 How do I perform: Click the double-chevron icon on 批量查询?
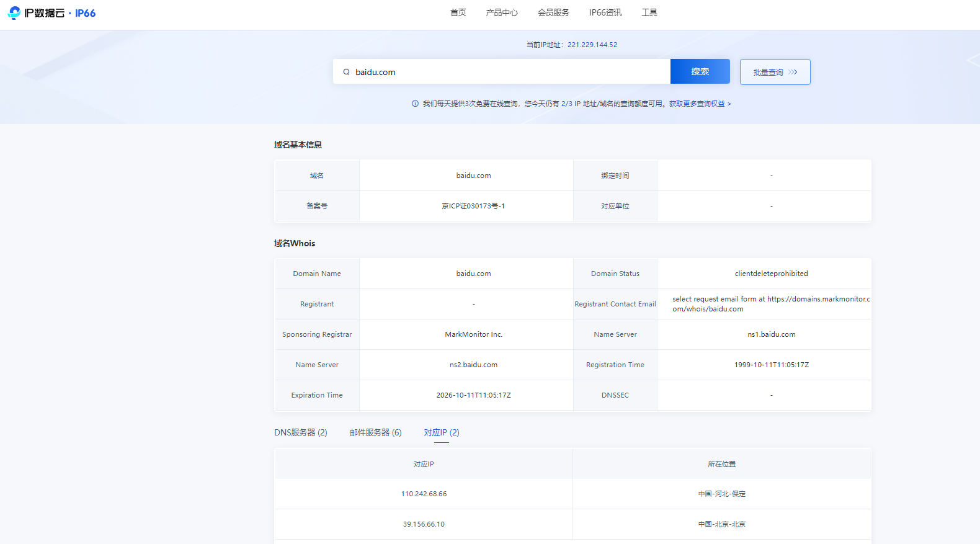click(793, 72)
